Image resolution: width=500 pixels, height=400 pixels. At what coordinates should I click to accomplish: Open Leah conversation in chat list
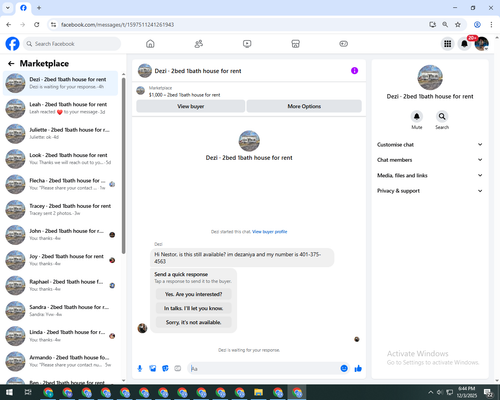[x=60, y=108]
